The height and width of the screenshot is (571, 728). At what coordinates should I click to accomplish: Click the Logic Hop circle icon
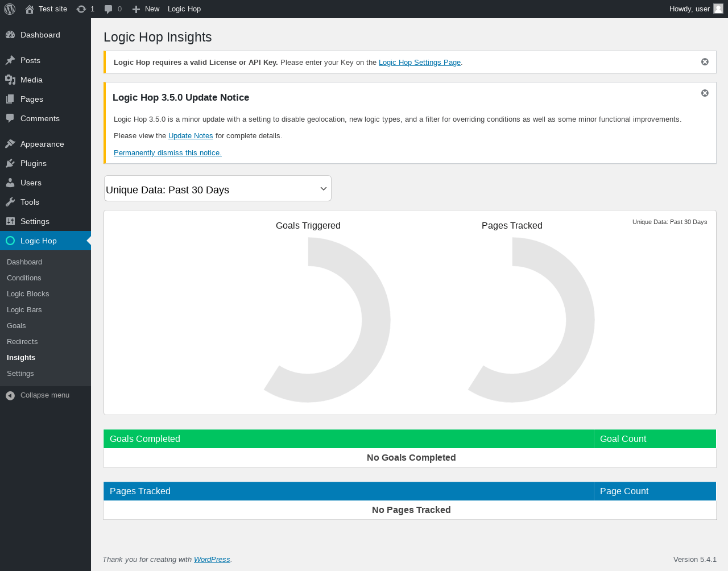10,241
